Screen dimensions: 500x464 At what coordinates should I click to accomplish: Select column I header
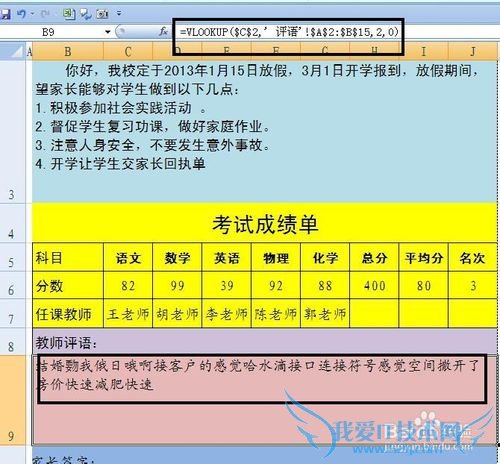point(423,52)
